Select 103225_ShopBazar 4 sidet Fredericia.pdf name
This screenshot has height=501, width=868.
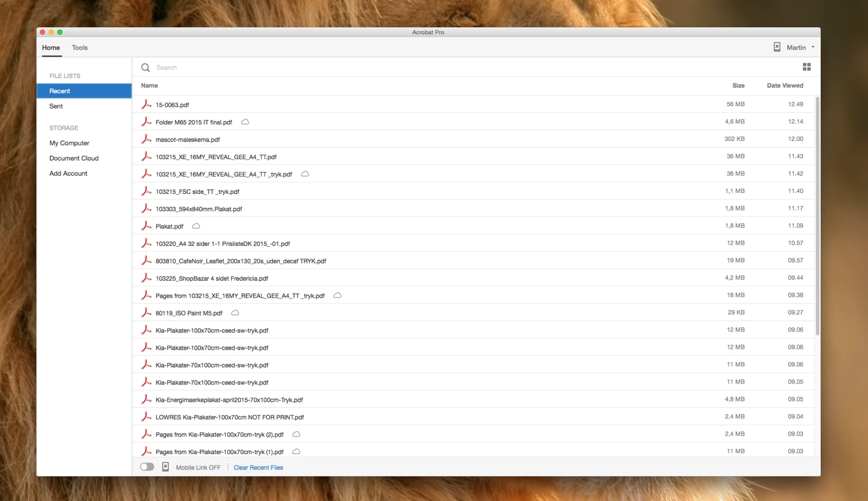tap(212, 278)
